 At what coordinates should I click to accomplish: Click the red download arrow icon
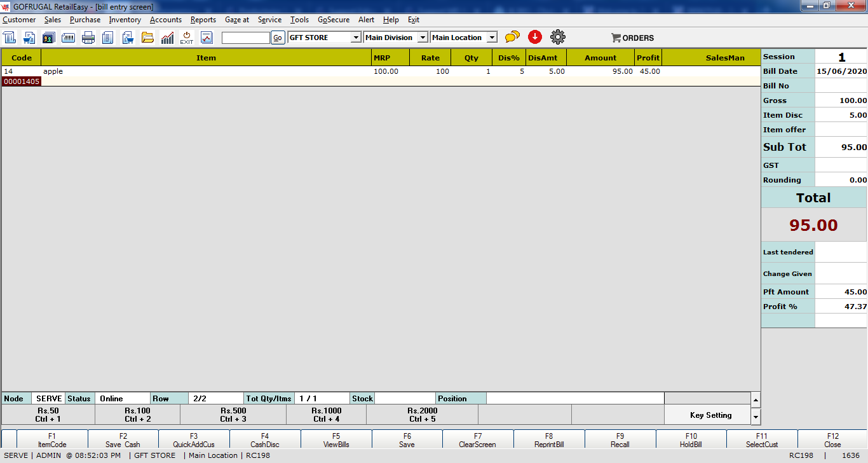535,37
